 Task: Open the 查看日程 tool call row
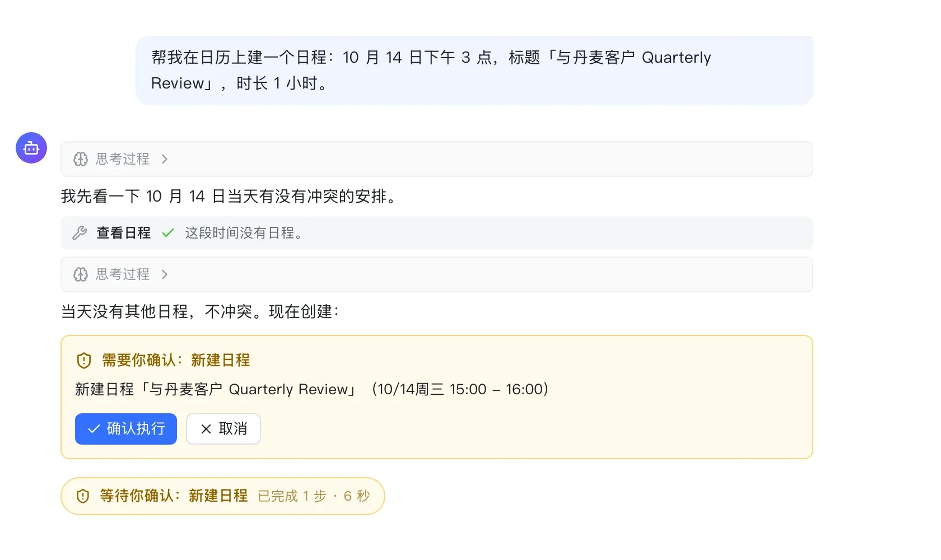[x=436, y=233]
